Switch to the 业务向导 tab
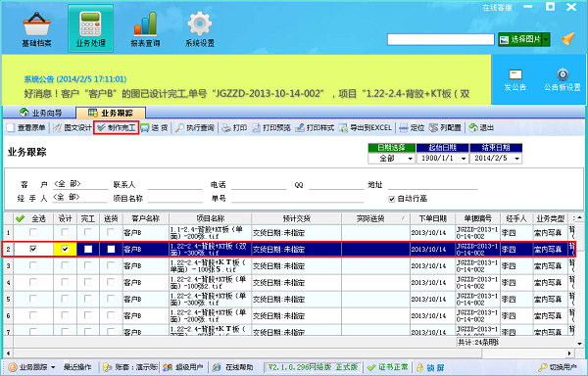Viewport: 588px width, 376px height. 41,113
